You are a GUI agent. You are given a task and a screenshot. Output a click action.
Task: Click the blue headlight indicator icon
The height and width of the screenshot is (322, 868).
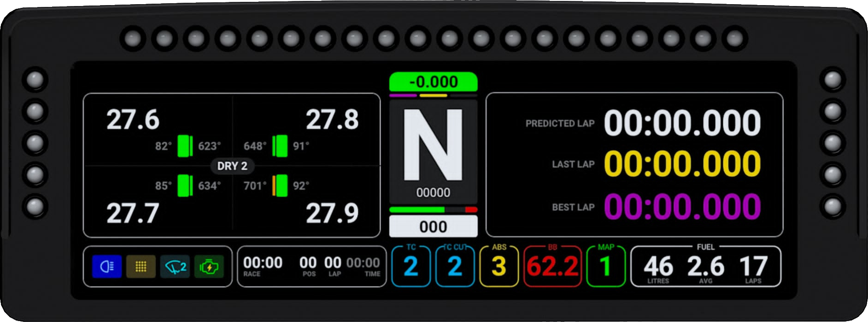tap(107, 267)
